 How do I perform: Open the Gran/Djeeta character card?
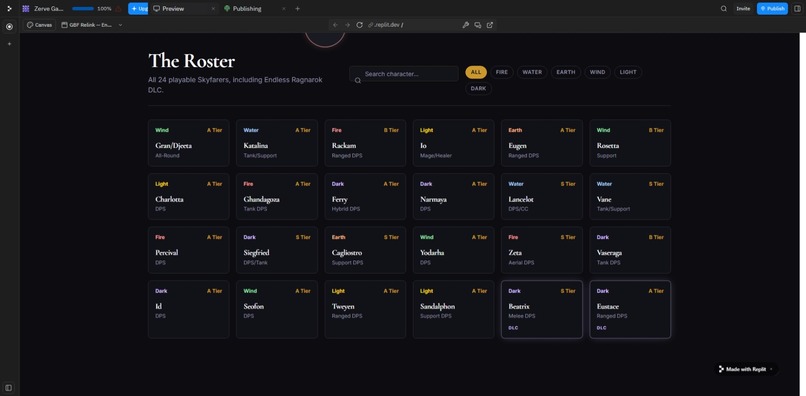coord(189,143)
